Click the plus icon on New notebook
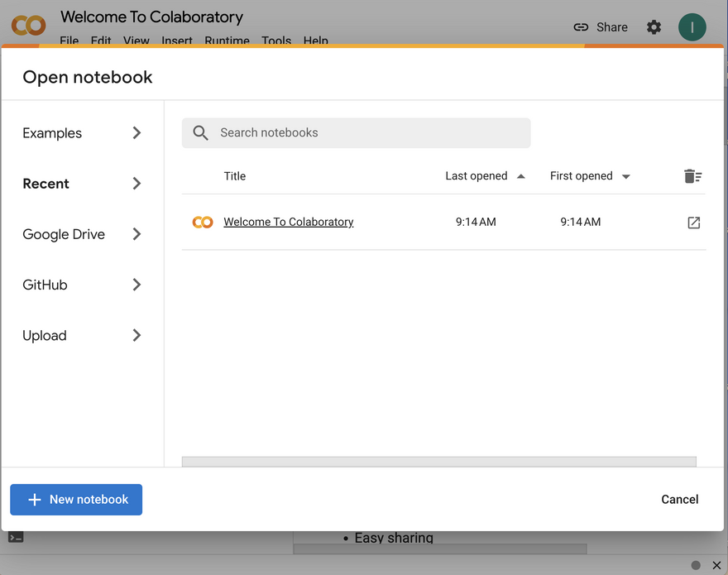 (x=35, y=499)
